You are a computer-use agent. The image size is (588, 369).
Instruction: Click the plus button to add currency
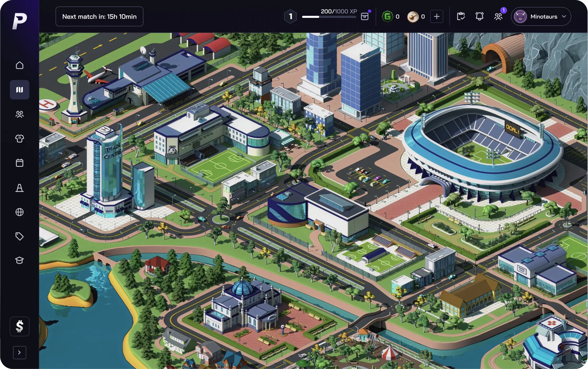(437, 17)
